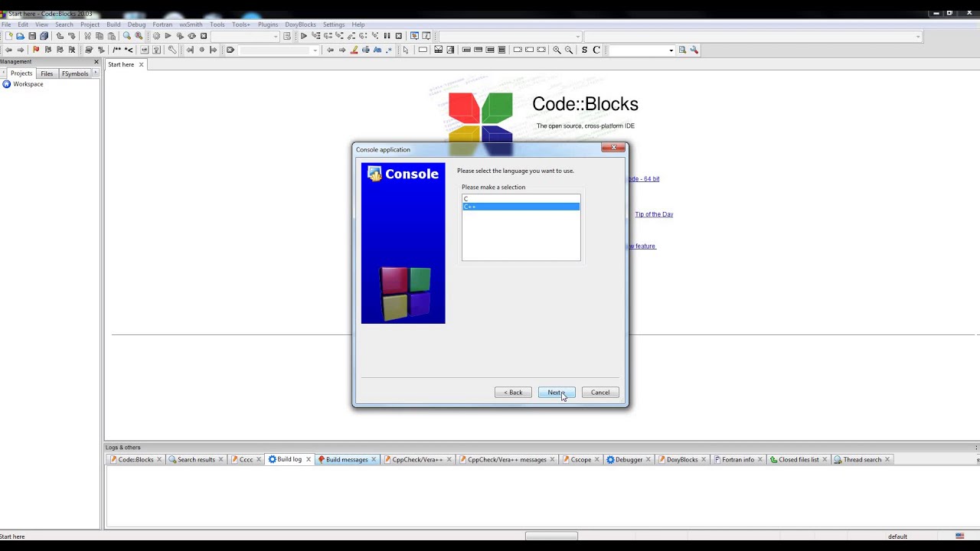The width and height of the screenshot is (980, 551).
Task: Open the wide code completion scope dropdown
Action: pyautogui.click(x=753, y=36)
